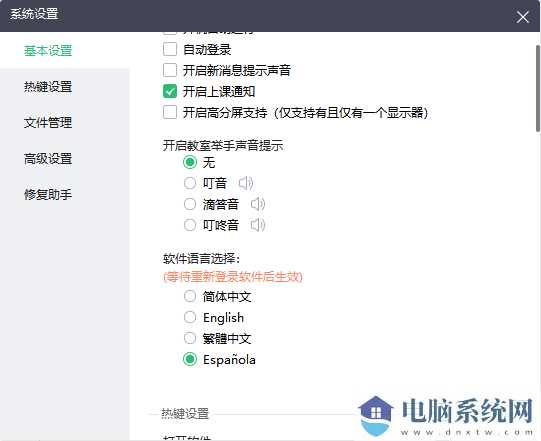Toggle 开启新消息提示声音 checkbox
Image resolution: width=541 pixels, height=441 pixels.
pyautogui.click(x=170, y=70)
